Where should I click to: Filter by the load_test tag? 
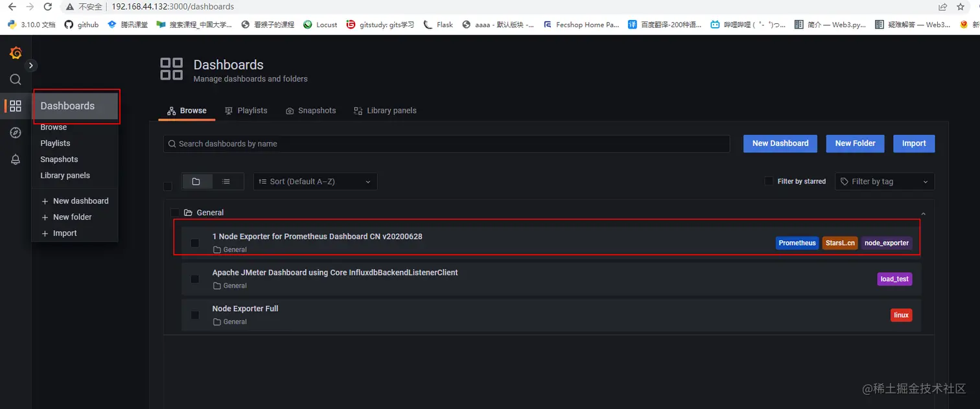click(x=894, y=279)
